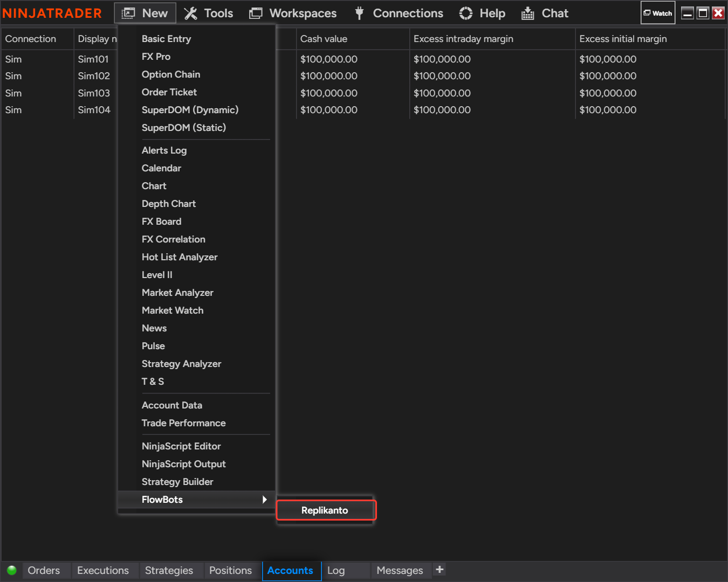The height and width of the screenshot is (582, 728).
Task: Add a new tab with plus icon
Action: pyautogui.click(x=439, y=569)
